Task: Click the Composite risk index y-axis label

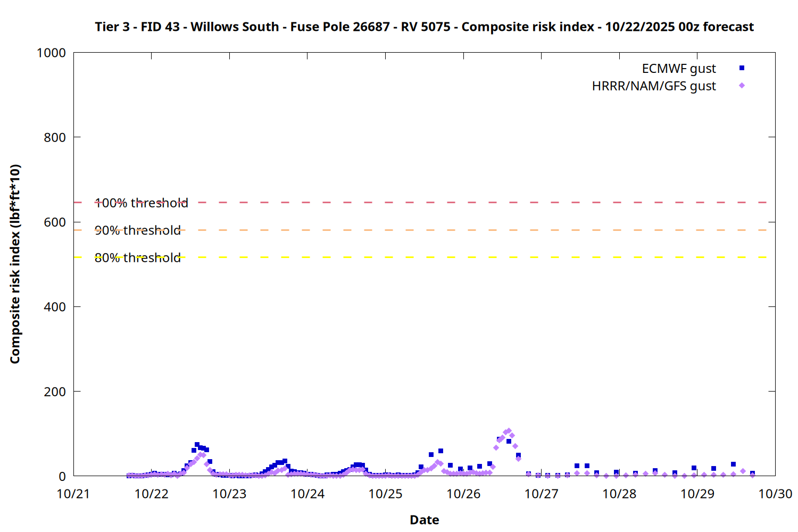Action: pyautogui.click(x=15, y=264)
